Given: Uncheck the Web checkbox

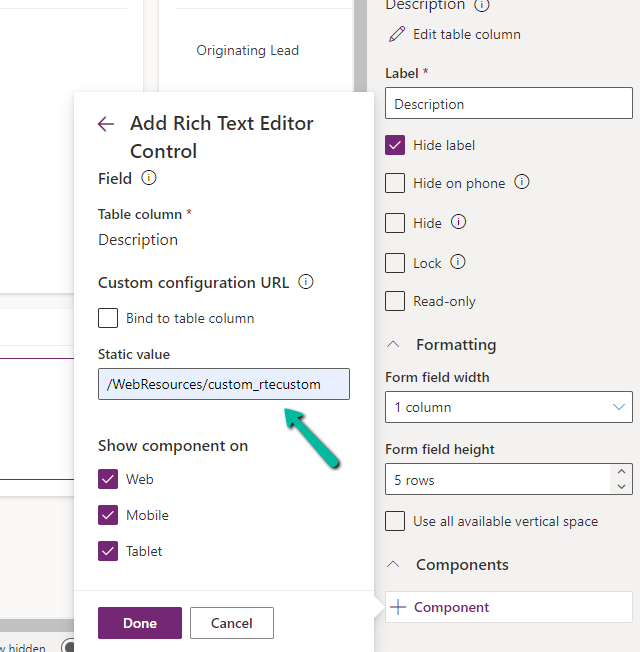Looking at the screenshot, I should 108,479.
